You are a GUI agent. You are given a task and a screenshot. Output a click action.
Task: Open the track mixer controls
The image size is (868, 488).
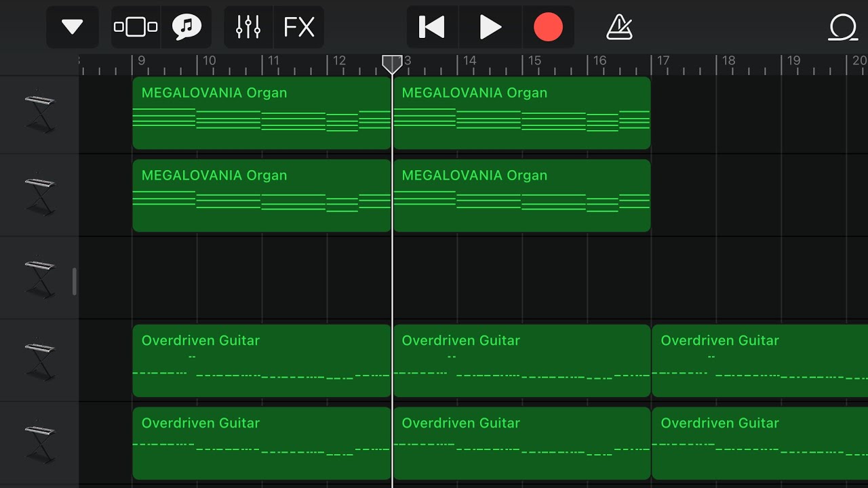coord(248,27)
